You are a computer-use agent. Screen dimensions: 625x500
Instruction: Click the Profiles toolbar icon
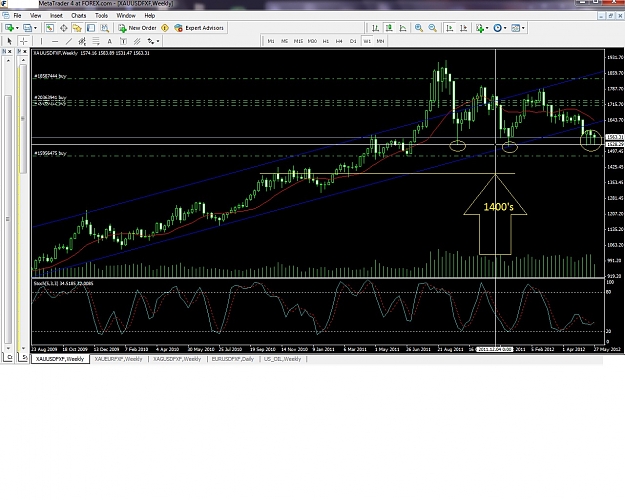pos(28,28)
